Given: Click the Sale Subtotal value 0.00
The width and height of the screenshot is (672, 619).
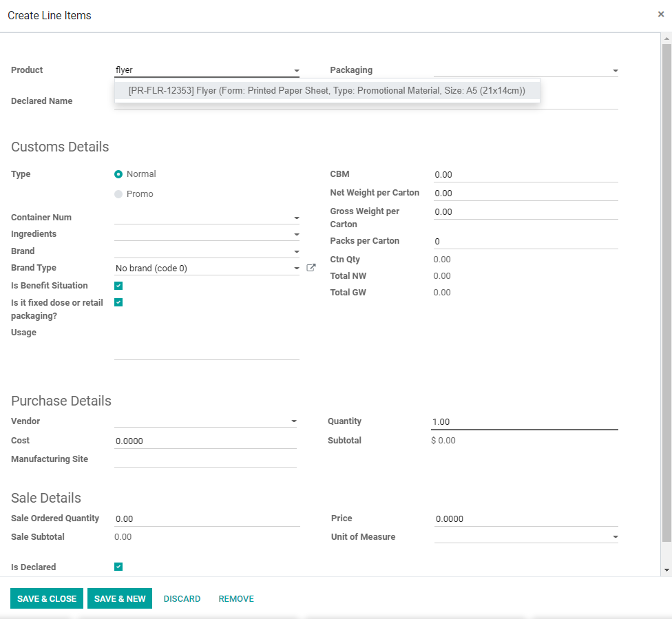Looking at the screenshot, I should pos(123,536).
